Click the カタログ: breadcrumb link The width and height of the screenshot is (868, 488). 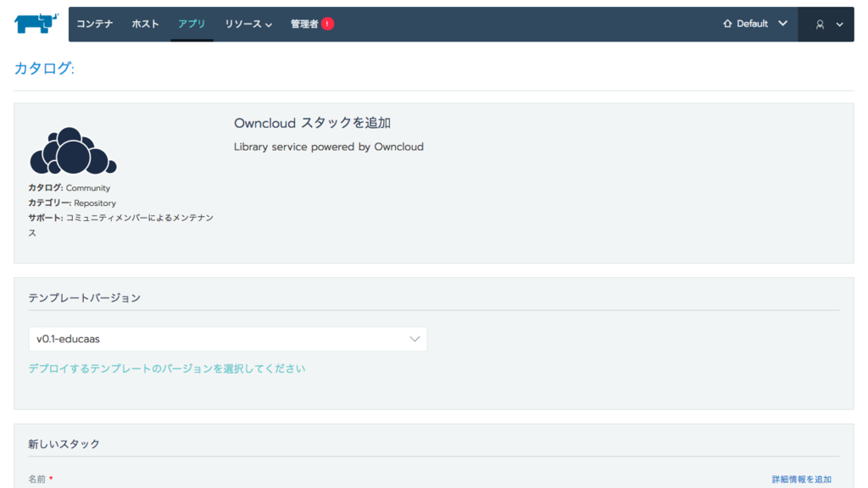[44, 68]
